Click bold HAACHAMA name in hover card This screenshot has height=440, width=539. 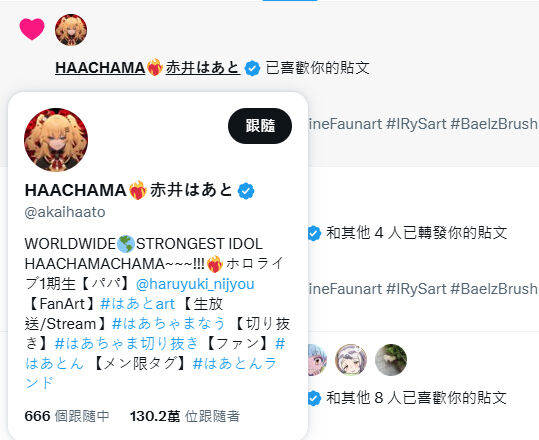pyautogui.click(x=129, y=190)
